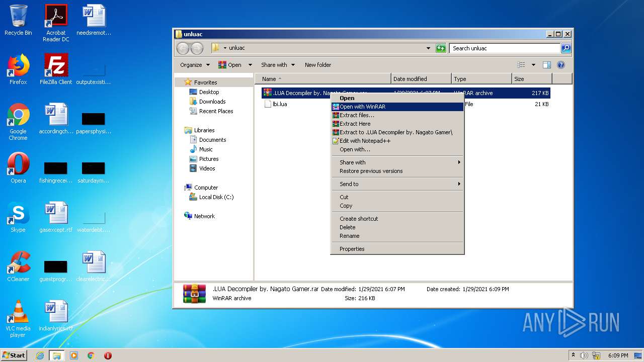Open Properties from context menu
The image size is (644, 362).
(x=397, y=249)
